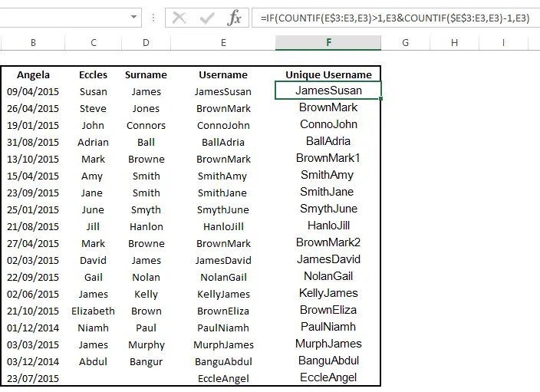
Task: Click the 'Susan' first name cell
Action: coord(94,91)
